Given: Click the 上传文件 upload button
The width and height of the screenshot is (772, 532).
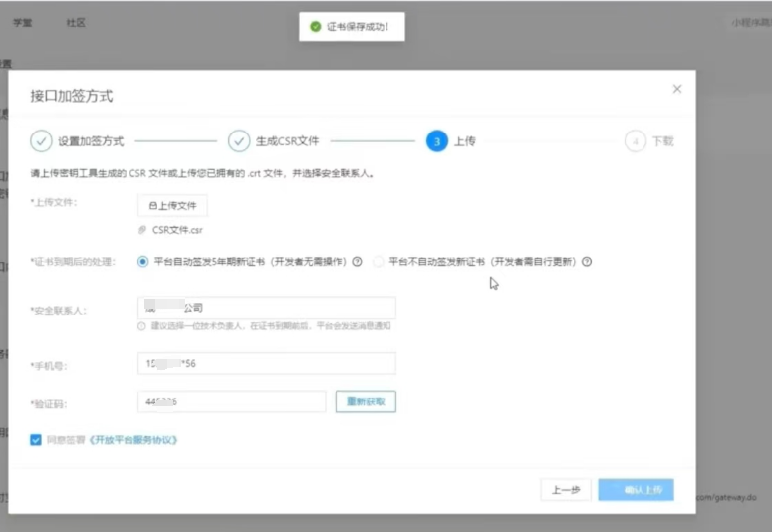Looking at the screenshot, I should (172, 206).
